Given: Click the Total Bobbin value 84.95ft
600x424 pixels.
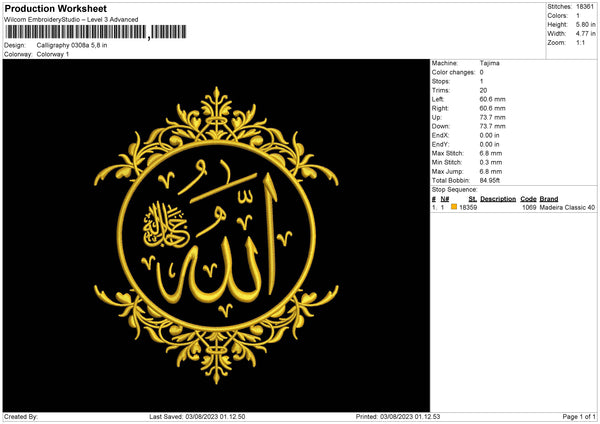Looking at the screenshot, I should [x=490, y=181].
